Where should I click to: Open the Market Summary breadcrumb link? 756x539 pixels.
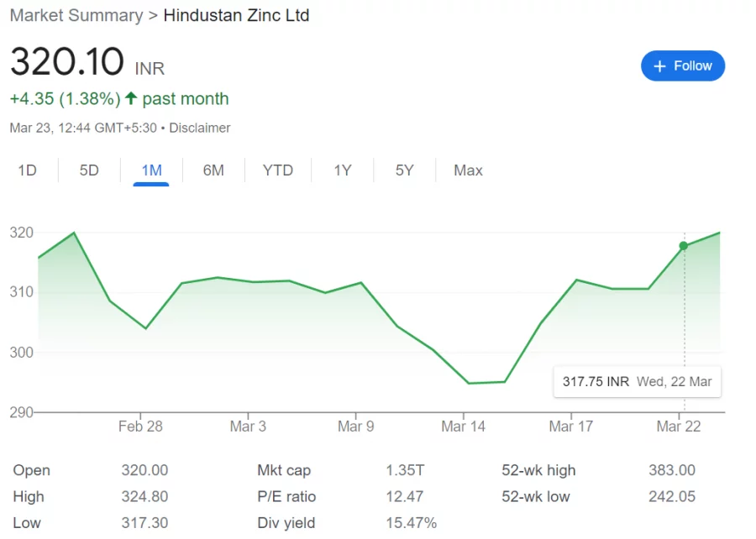point(76,14)
